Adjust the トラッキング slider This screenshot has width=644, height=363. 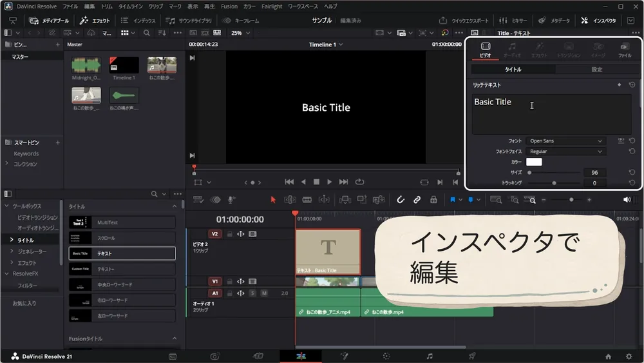tap(553, 183)
